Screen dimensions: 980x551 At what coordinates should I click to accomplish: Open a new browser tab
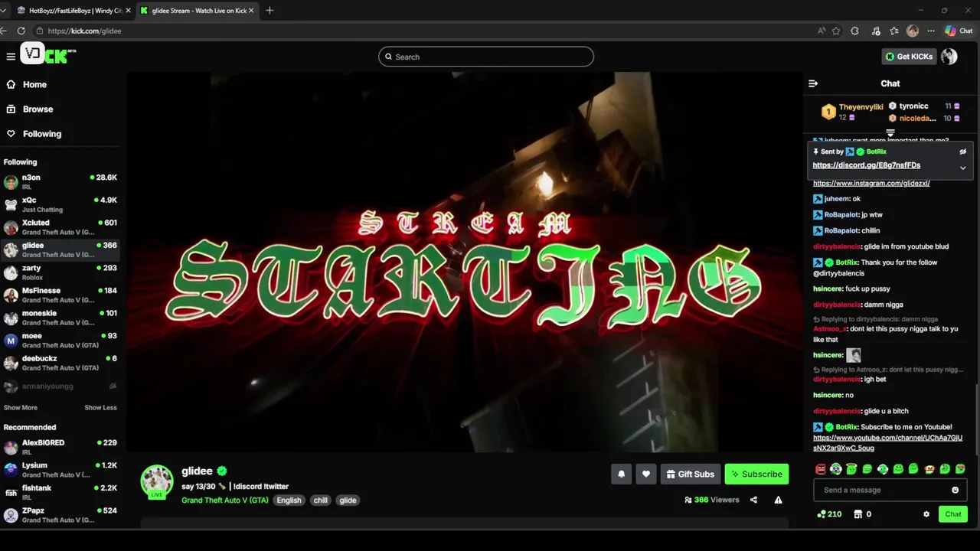tap(269, 11)
